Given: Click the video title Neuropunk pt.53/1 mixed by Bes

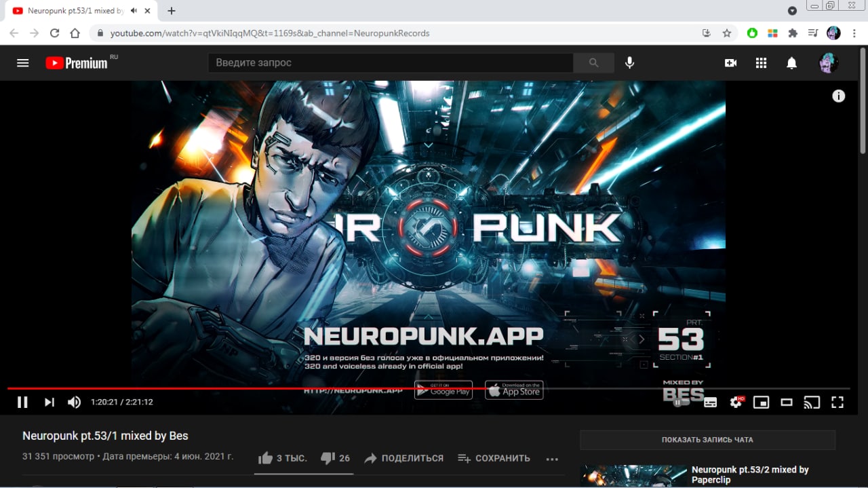Looking at the screenshot, I should 105,436.
